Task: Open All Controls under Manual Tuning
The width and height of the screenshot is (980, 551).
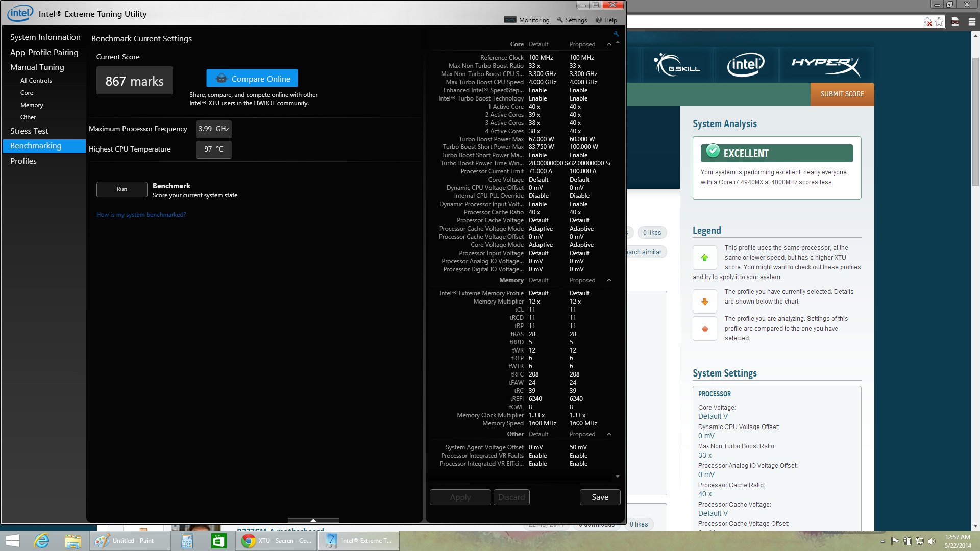Action: click(x=36, y=81)
